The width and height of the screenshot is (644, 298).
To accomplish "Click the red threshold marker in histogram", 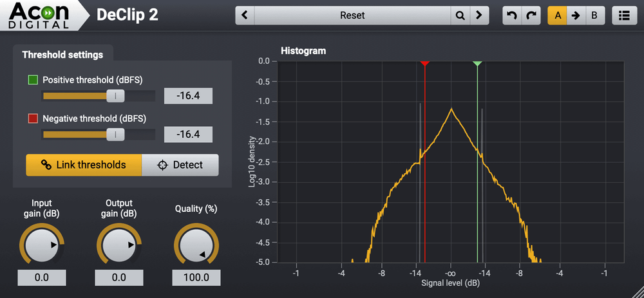I will click(x=424, y=63).
